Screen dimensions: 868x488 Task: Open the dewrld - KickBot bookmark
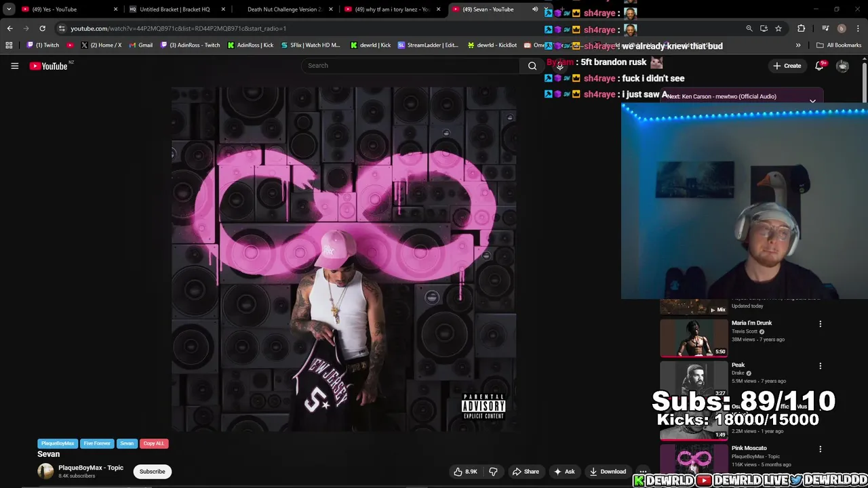coord(492,45)
